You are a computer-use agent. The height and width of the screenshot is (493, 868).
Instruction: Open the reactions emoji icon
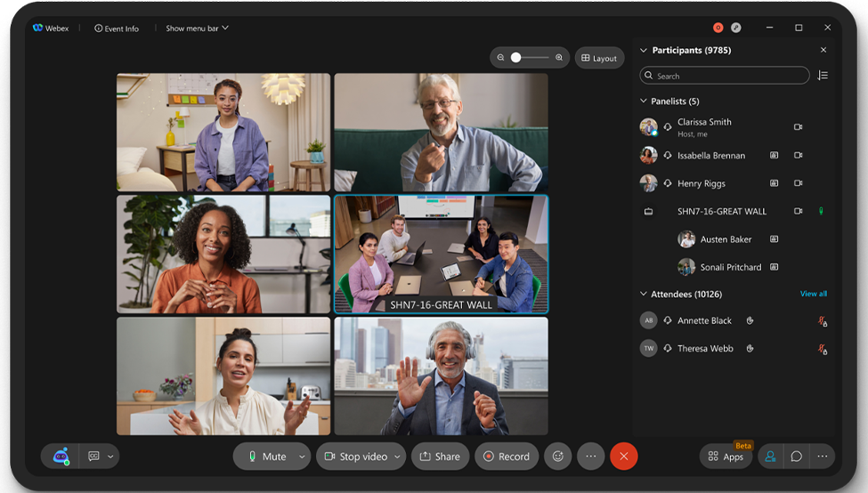(x=558, y=457)
